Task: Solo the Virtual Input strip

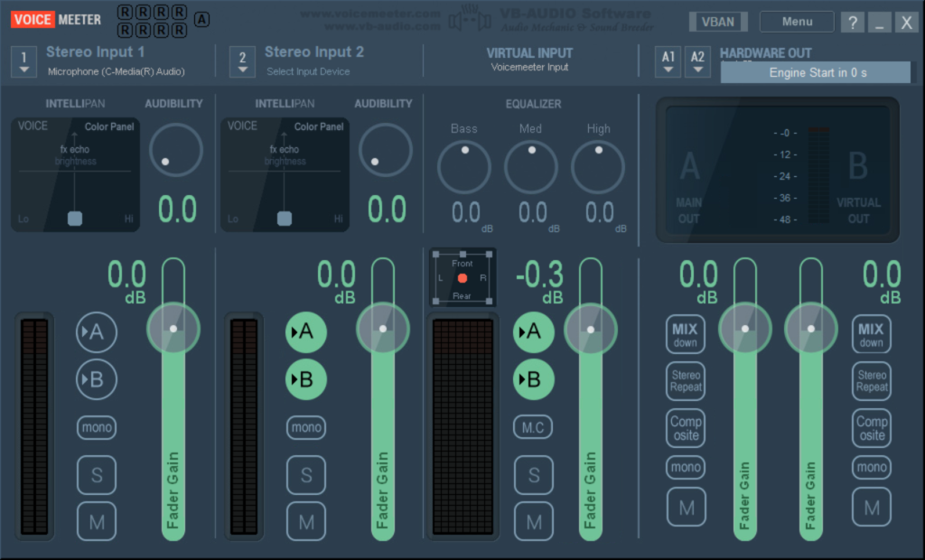Action: [x=534, y=475]
